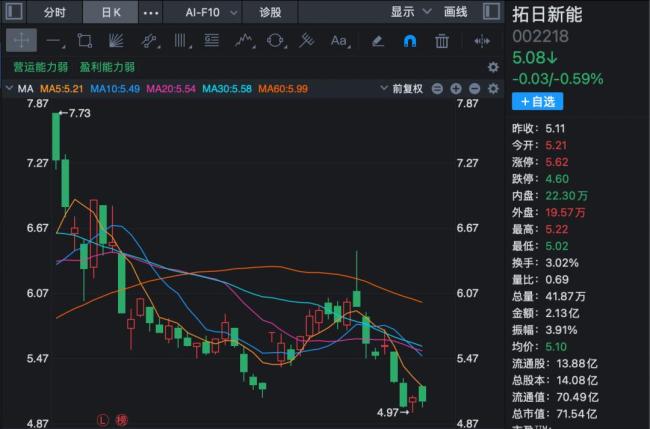Select the crosshair cursor tool

(x=21, y=41)
